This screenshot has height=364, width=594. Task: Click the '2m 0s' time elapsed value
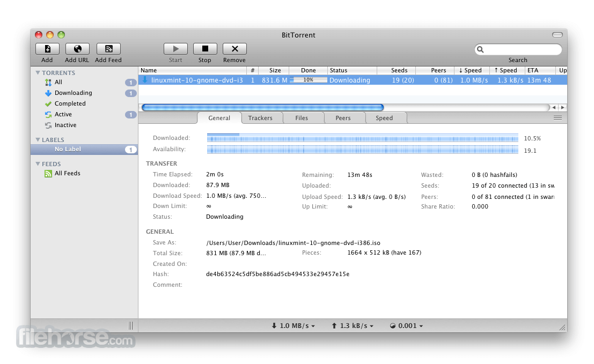(215, 174)
